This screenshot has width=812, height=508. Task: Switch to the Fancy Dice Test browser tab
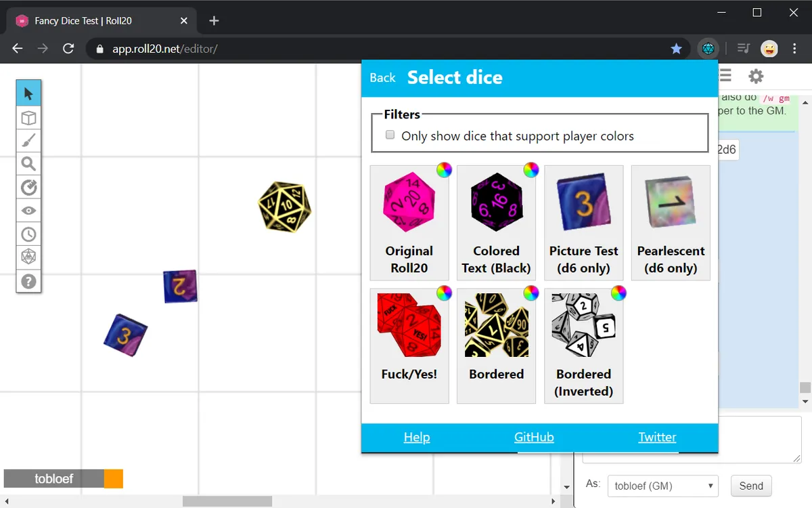[100, 21]
